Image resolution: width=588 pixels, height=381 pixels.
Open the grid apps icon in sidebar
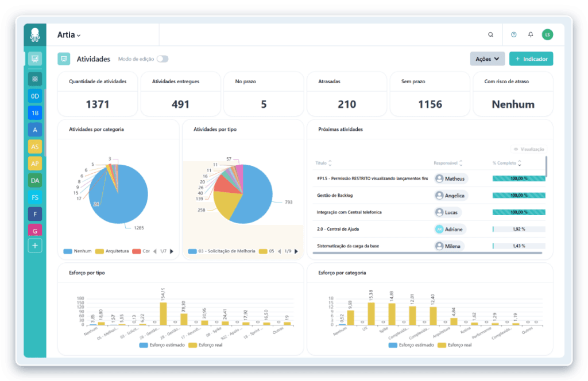coord(35,79)
